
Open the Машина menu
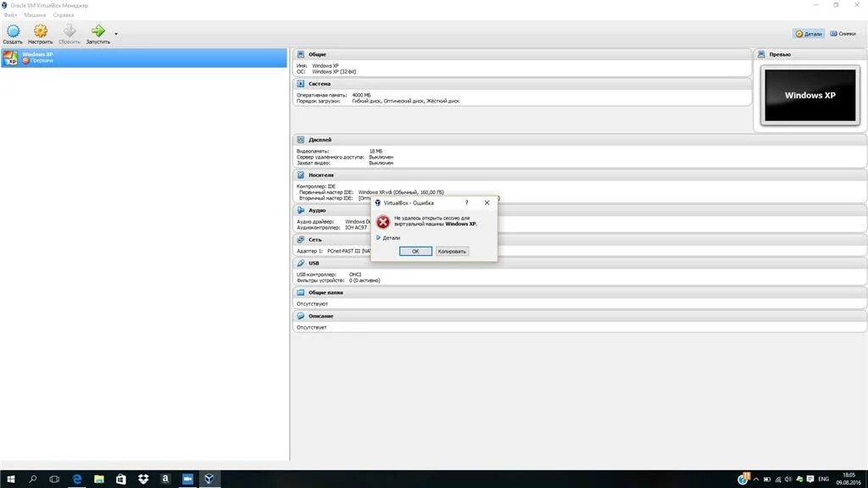(x=35, y=15)
